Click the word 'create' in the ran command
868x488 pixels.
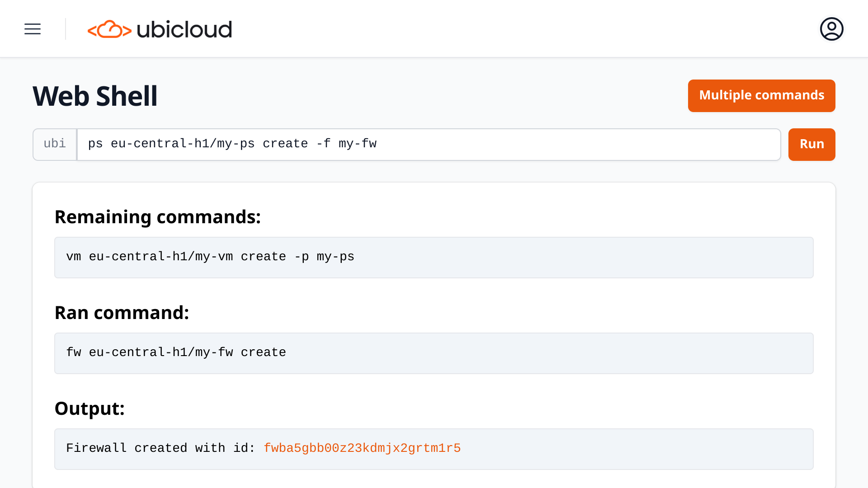coord(263,352)
